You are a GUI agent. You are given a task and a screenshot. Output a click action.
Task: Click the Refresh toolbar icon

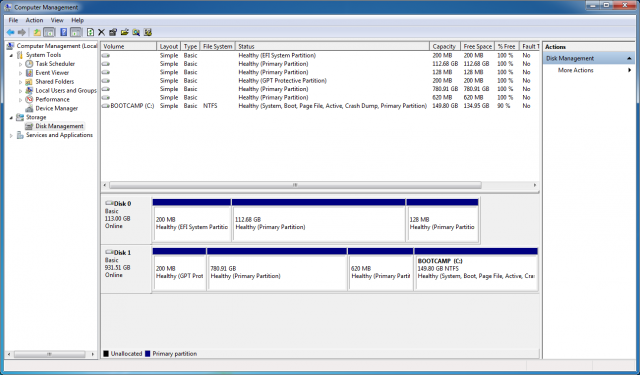(x=90, y=32)
